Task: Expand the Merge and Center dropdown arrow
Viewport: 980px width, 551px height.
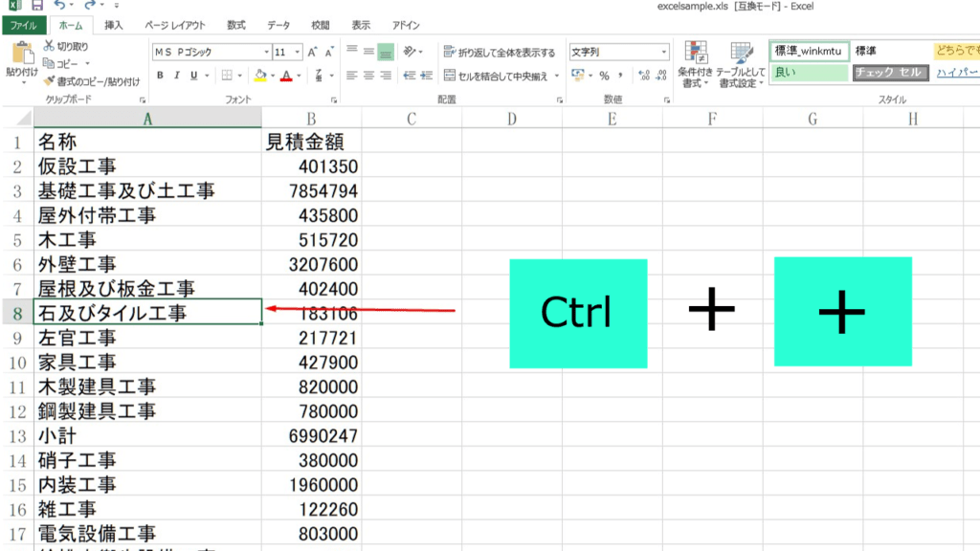Action: 556,76
